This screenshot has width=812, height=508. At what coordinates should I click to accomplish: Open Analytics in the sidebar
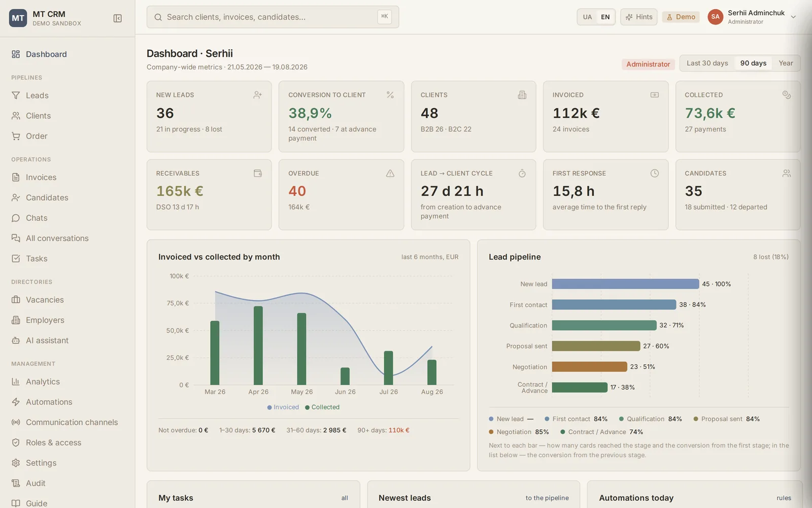[x=67, y=382]
